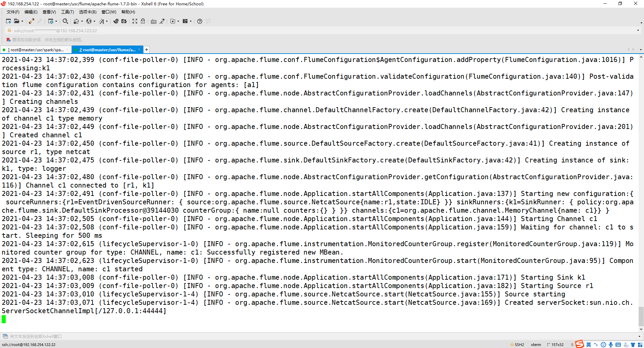Click the Find magnifier icon

tap(65, 21)
